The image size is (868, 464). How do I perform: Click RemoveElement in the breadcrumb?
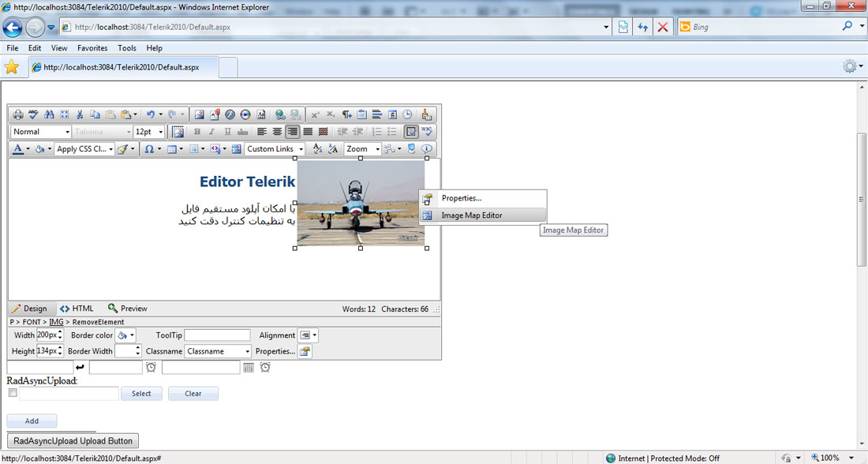click(x=98, y=322)
